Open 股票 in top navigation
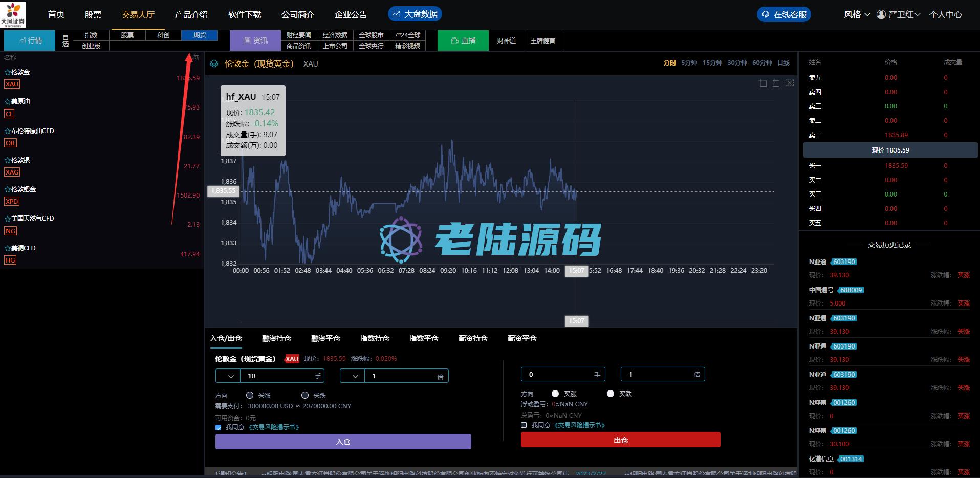This screenshot has height=478, width=980. tap(93, 15)
